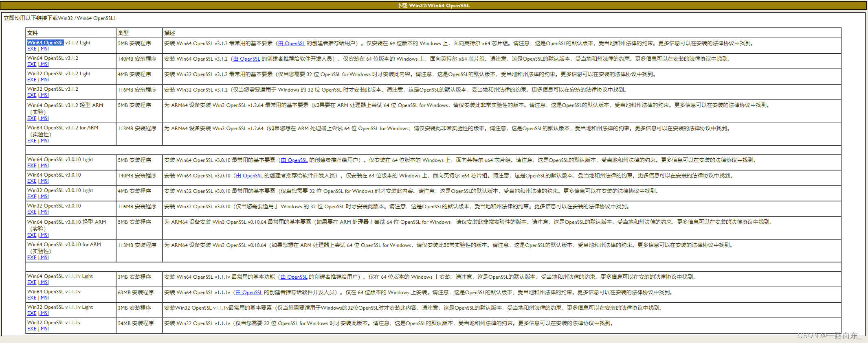Open EXE in Win32 OpenSSL v3.0.10 116MB row
Screen dimensions: 868x343
point(32,212)
